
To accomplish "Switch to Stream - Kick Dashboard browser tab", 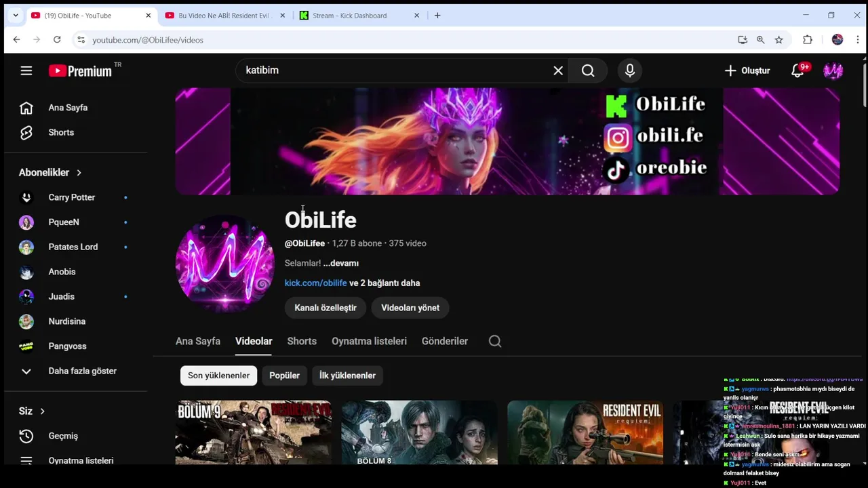I will 360,16.
